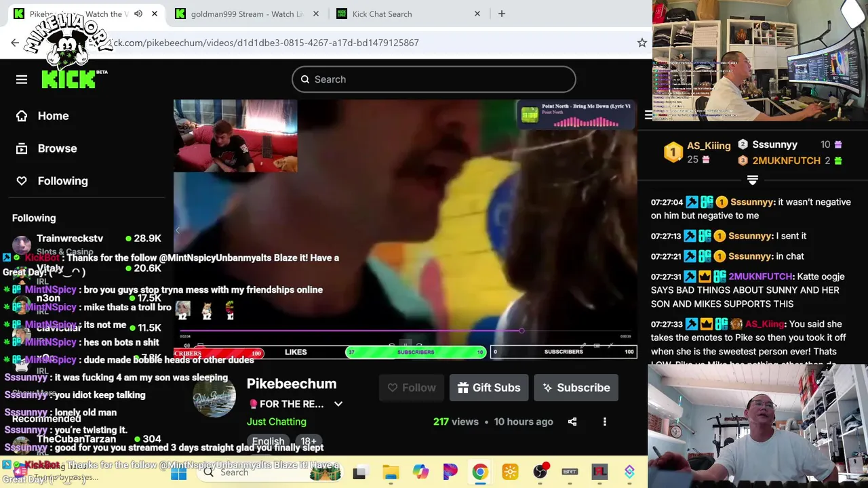
Task: Close the goldman999 Stream tab
Action: [316, 14]
